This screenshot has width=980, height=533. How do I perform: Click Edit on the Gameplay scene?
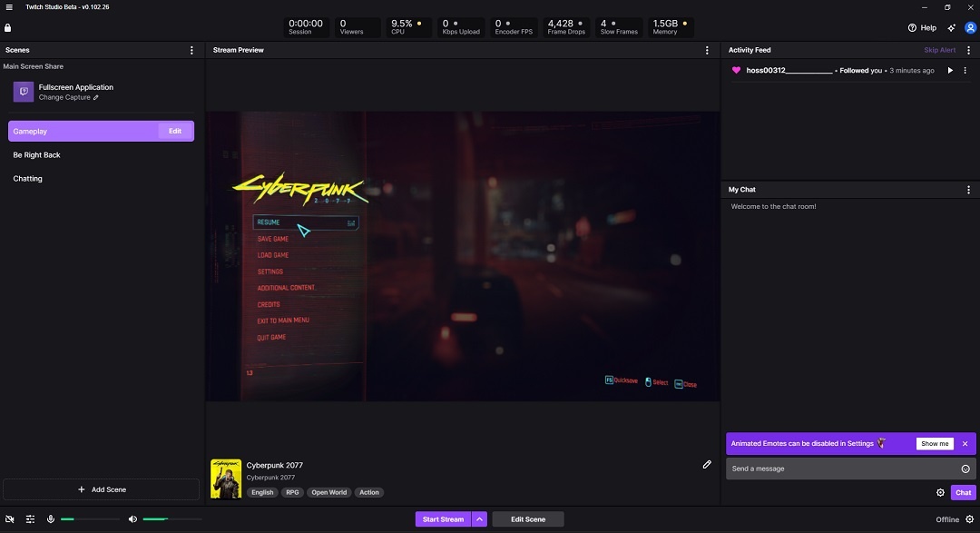(x=175, y=132)
